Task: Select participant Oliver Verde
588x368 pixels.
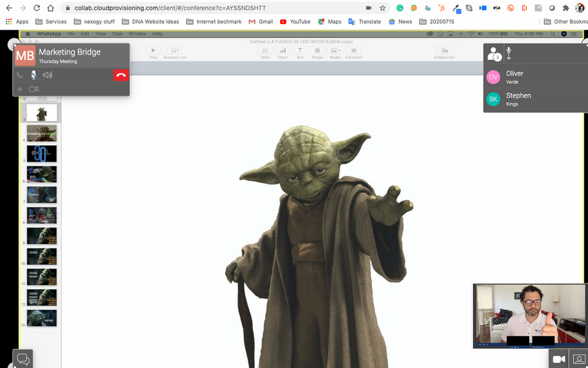Action: [536, 77]
